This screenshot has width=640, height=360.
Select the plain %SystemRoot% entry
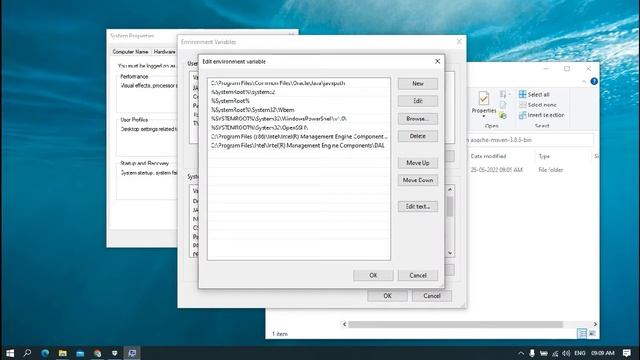[298, 101]
